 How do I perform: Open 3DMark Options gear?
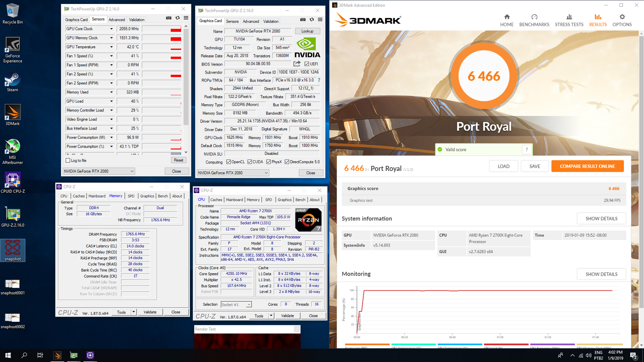click(622, 20)
